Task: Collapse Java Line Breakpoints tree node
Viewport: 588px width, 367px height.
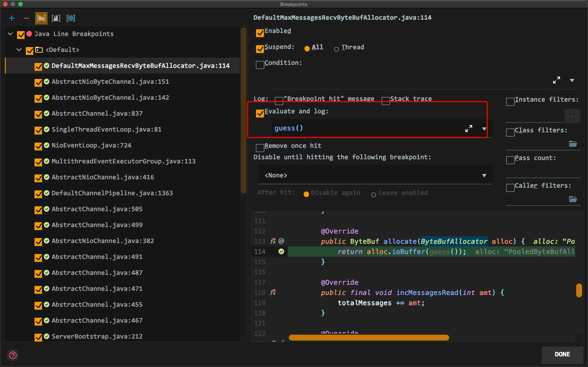Action: click(10, 34)
